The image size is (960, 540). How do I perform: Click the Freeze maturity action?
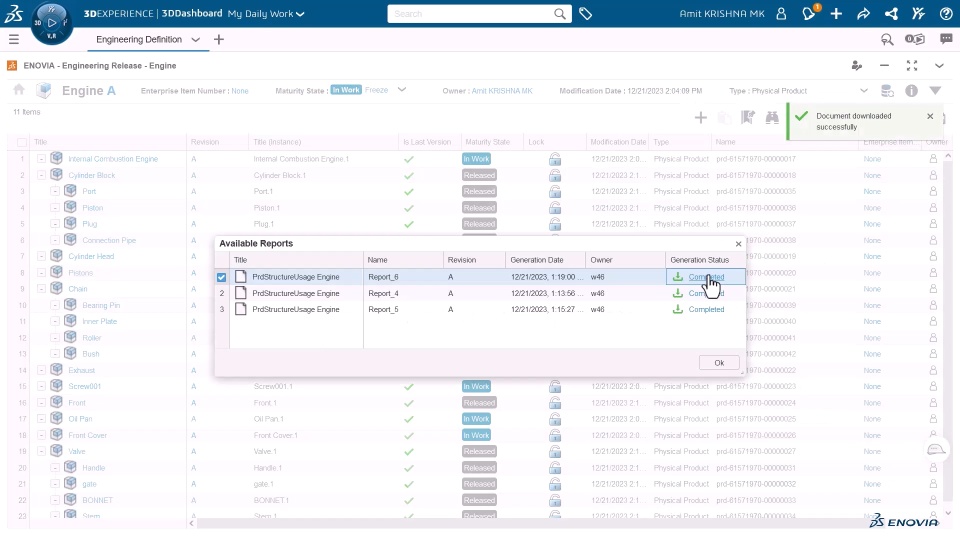[x=377, y=90]
